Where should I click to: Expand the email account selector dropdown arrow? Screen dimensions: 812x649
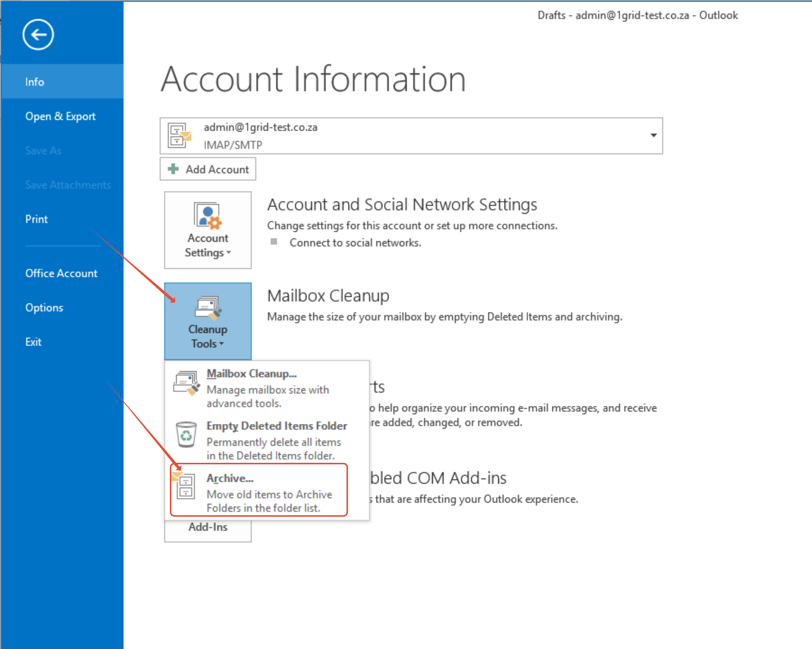(x=653, y=136)
